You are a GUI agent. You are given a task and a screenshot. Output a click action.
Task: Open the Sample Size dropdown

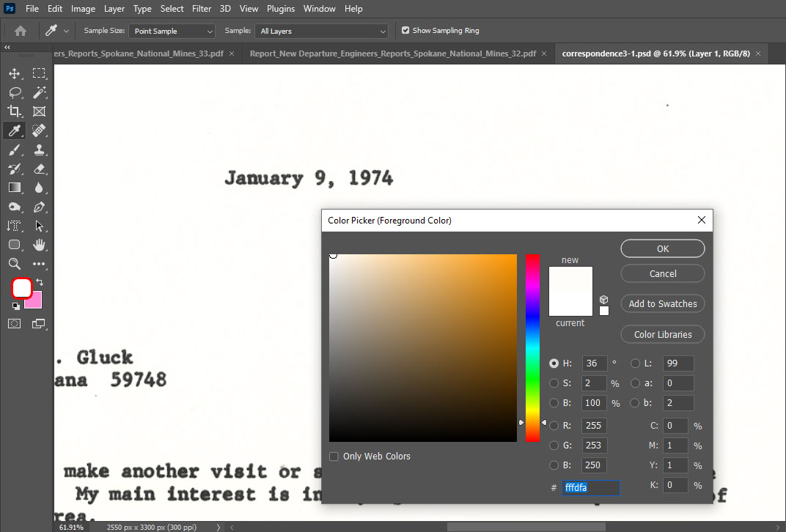pyautogui.click(x=172, y=31)
